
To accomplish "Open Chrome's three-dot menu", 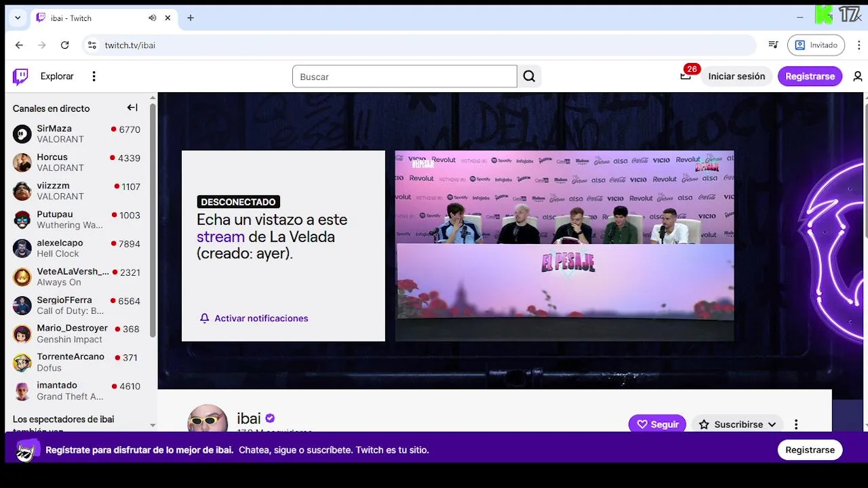I will coord(859,45).
